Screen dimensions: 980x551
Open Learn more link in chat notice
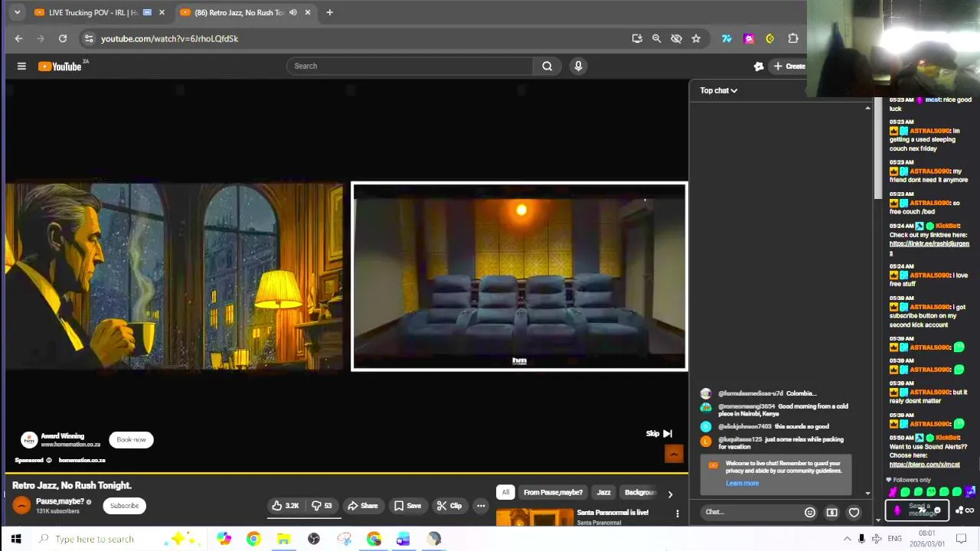coord(742,483)
